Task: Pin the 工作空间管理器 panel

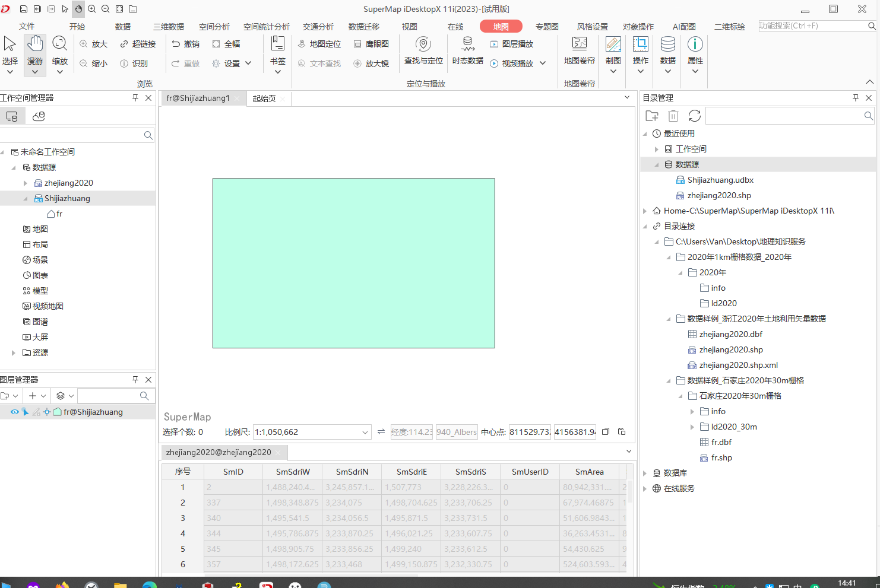Action: click(135, 98)
